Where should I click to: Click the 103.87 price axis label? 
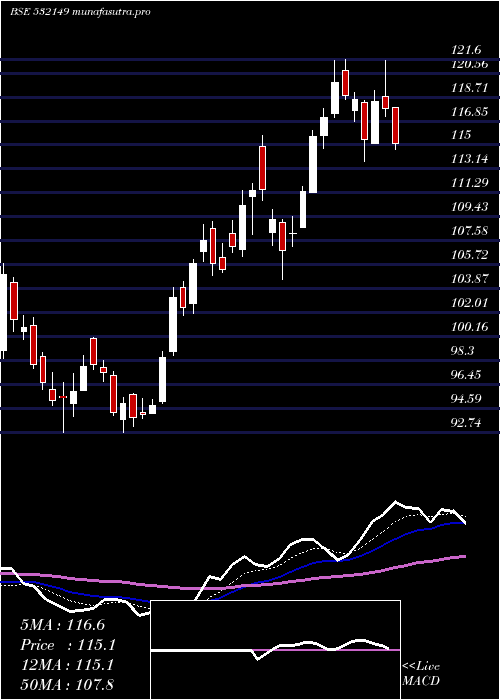(x=469, y=279)
